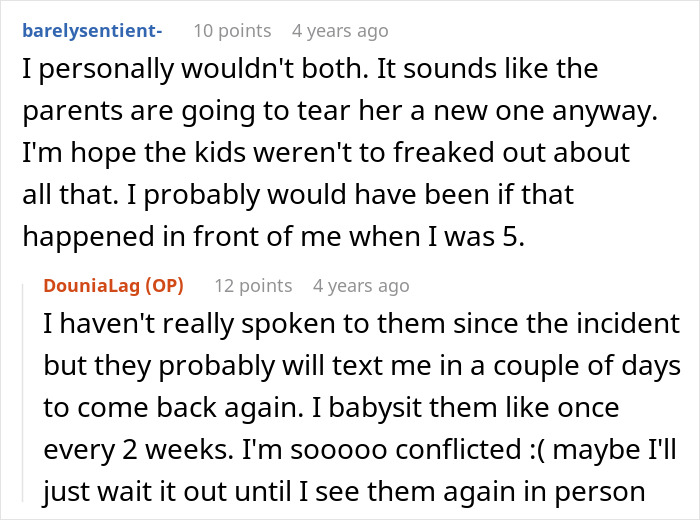Click the first comment's "4 years ago" timestamp

coord(340,30)
